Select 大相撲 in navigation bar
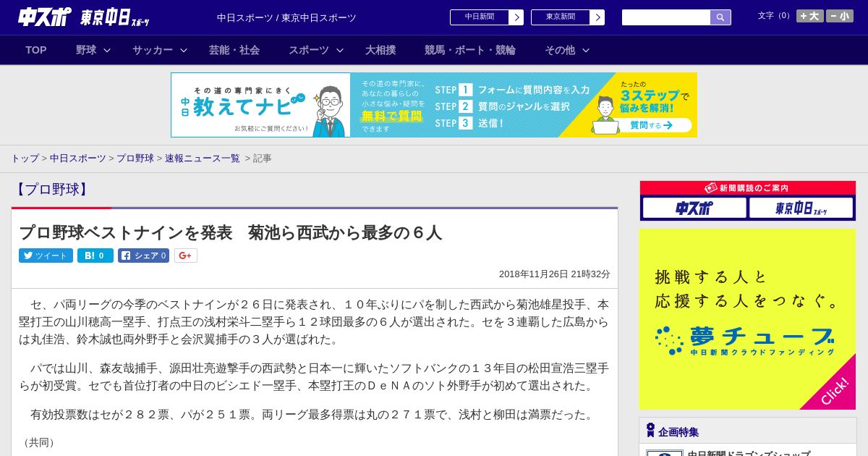The height and width of the screenshot is (456, 868). point(380,50)
